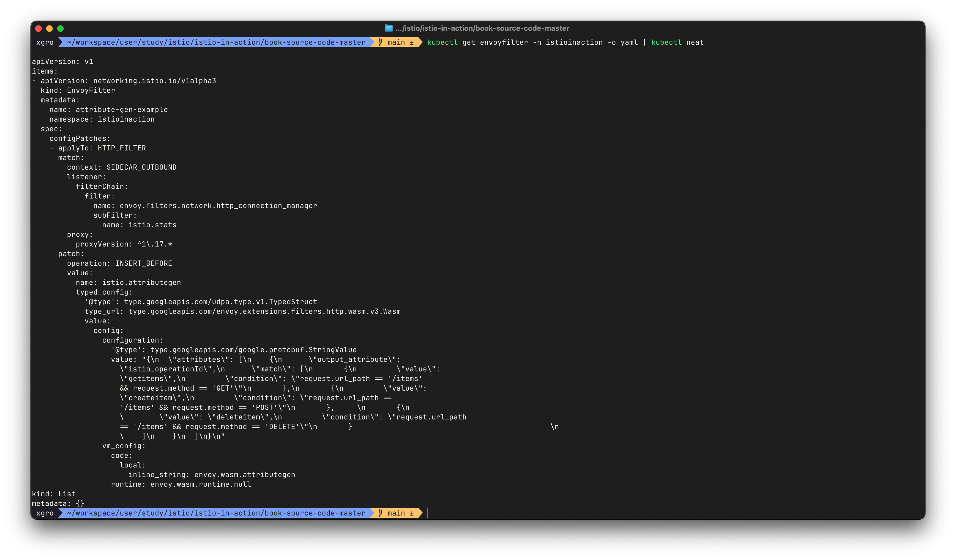The height and width of the screenshot is (560, 956).
Task: Click the 'createitem' condition line
Action: point(256,398)
